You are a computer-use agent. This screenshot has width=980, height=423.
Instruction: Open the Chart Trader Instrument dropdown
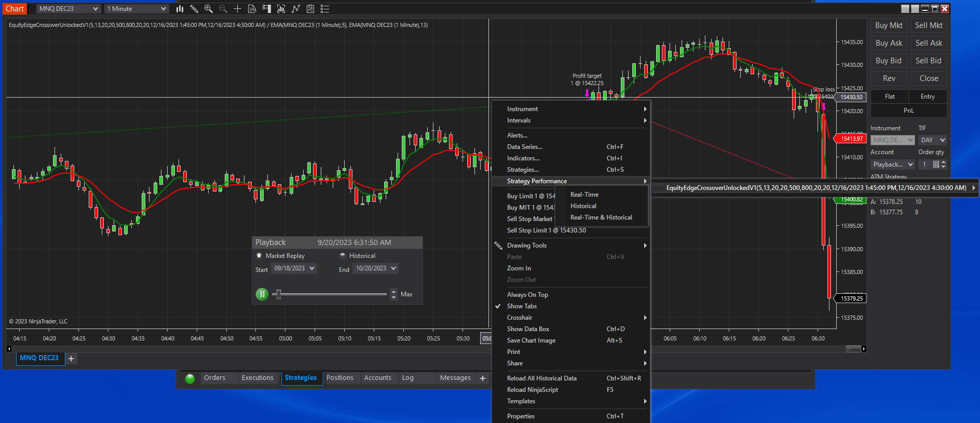pos(893,140)
